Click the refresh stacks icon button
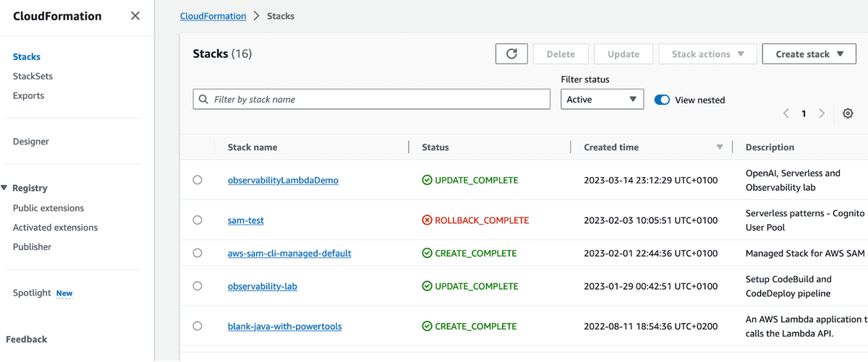This screenshot has height=362, width=868. (x=511, y=54)
